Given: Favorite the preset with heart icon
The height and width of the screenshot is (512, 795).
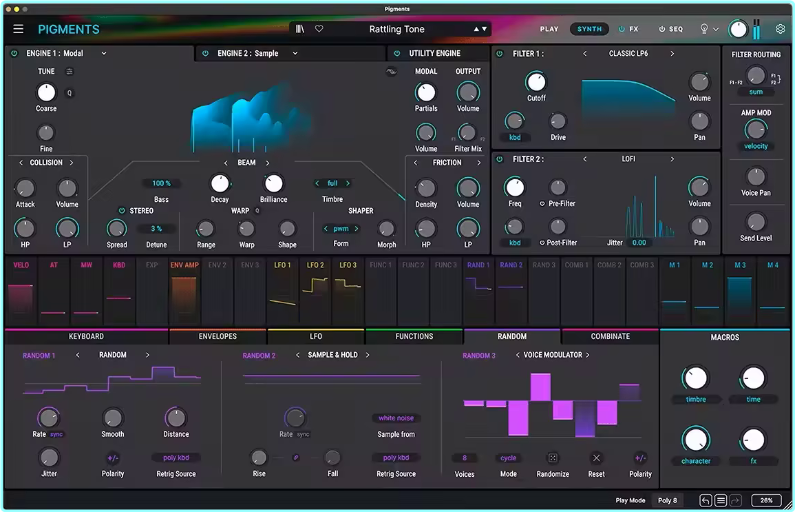Looking at the screenshot, I should point(319,29).
